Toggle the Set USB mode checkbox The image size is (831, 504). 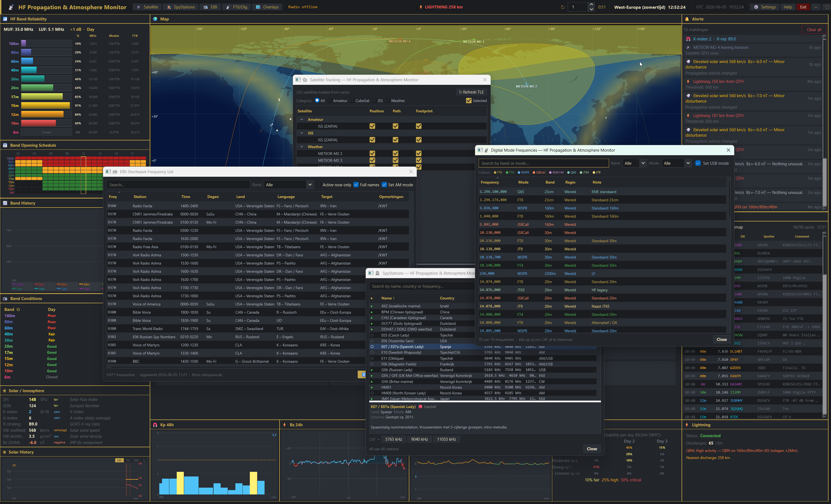[x=698, y=163]
